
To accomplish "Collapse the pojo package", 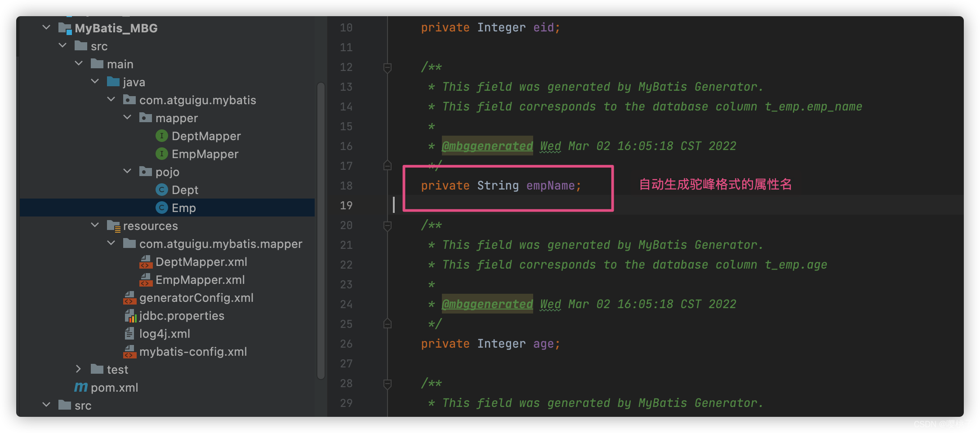I will point(127,171).
